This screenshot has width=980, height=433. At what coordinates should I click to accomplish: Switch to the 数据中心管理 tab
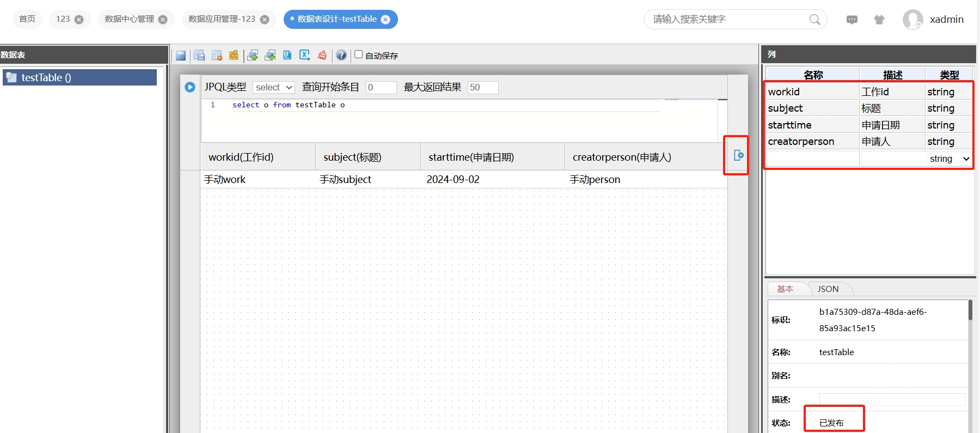click(x=130, y=19)
